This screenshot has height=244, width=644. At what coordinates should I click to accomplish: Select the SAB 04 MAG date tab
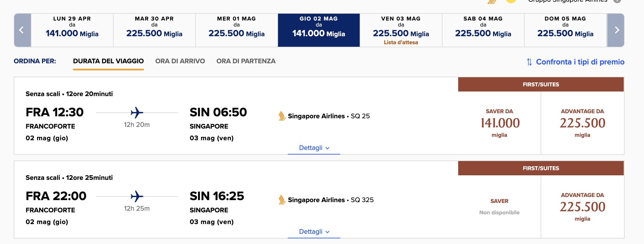pos(483,30)
